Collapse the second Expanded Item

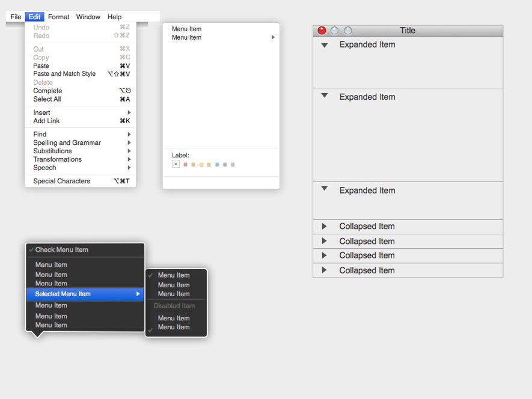(x=323, y=97)
